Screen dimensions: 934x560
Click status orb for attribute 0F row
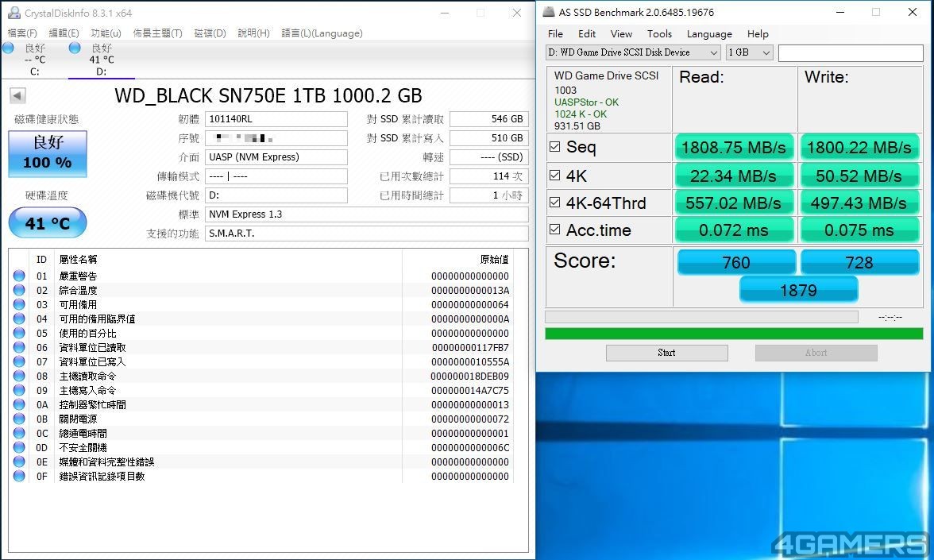point(19,476)
